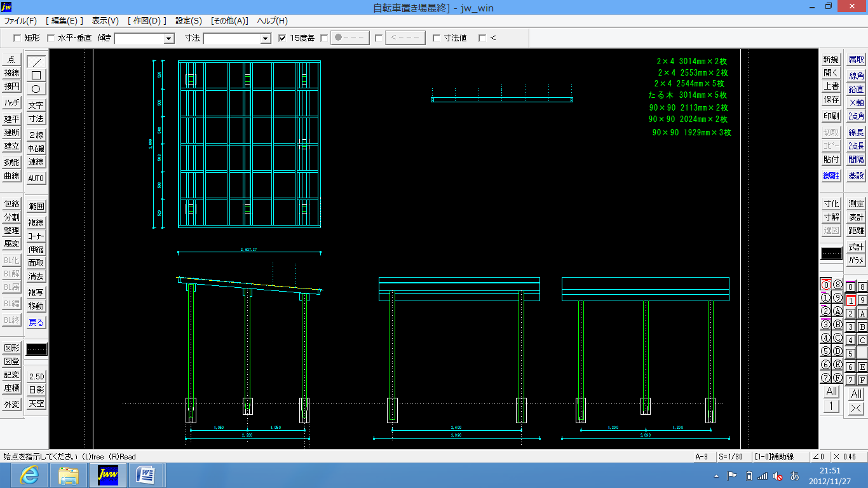The height and width of the screenshot is (488, 868).
Task: Choose the 接円 tangent circle tool
Action: tap(11, 86)
